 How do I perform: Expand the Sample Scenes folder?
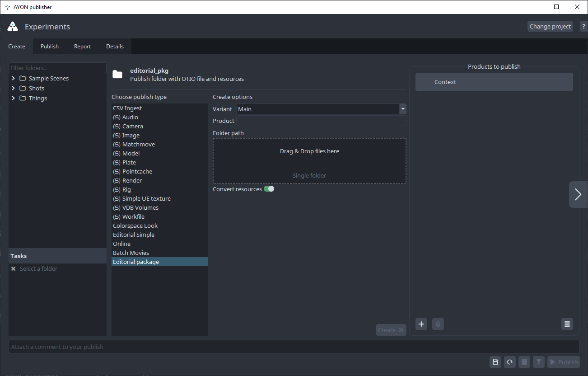(13, 78)
